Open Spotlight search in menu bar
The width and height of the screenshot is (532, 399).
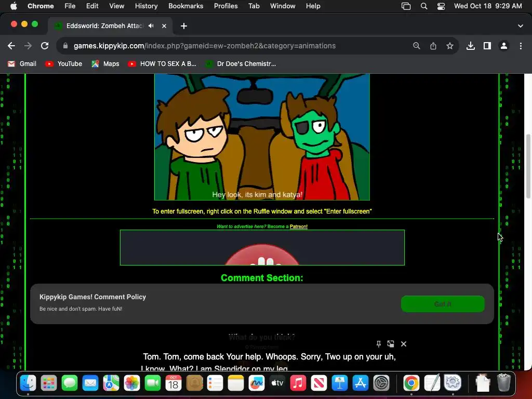coord(424,6)
